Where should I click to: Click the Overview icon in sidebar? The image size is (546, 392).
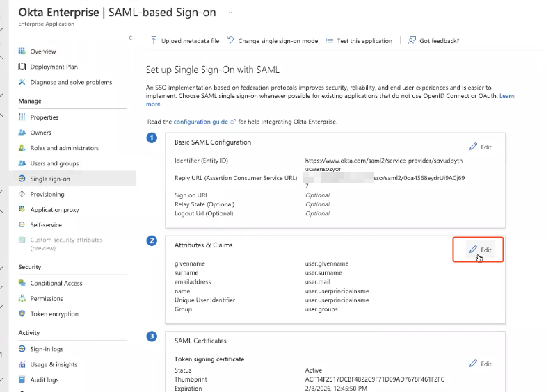pyautogui.click(x=22, y=51)
